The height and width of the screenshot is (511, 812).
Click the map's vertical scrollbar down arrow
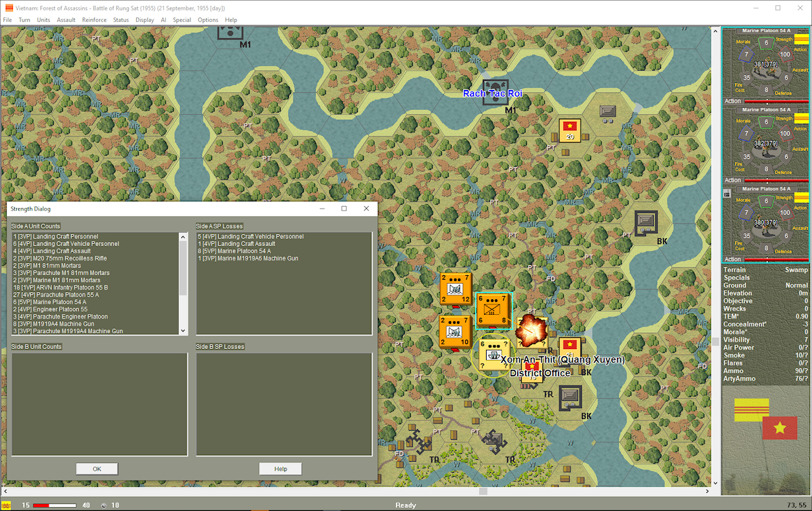715,483
